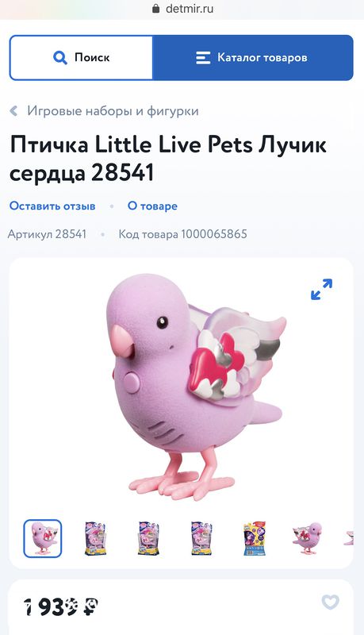The image size is (364, 635).
Task: Select the first bird thumbnail
Action: pyautogui.click(x=43, y=538)
